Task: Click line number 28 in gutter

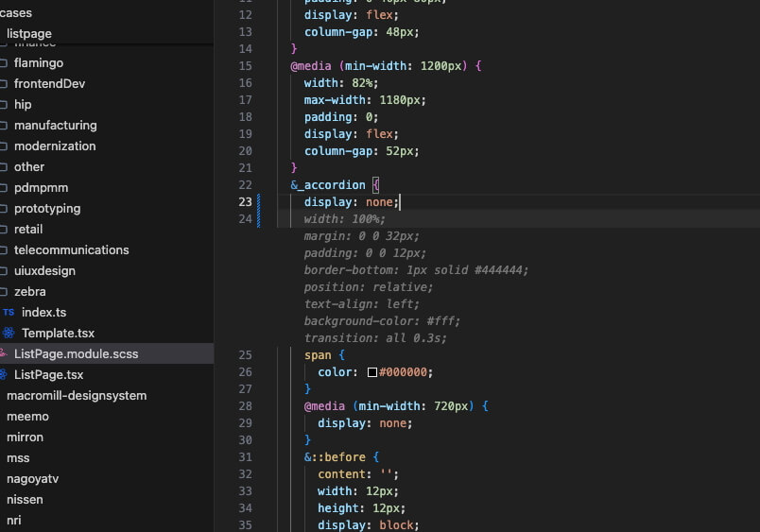Action: pyautogui.click(x=245, y=406)
